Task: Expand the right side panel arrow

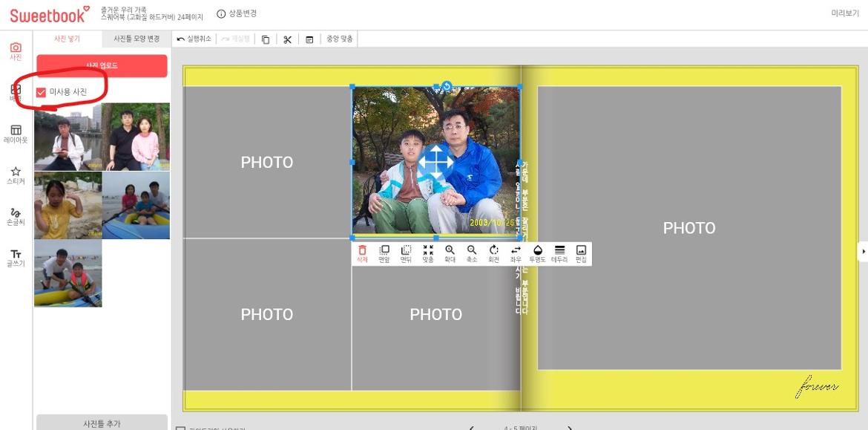Action: pyautogui.click(x=863, y=252)
